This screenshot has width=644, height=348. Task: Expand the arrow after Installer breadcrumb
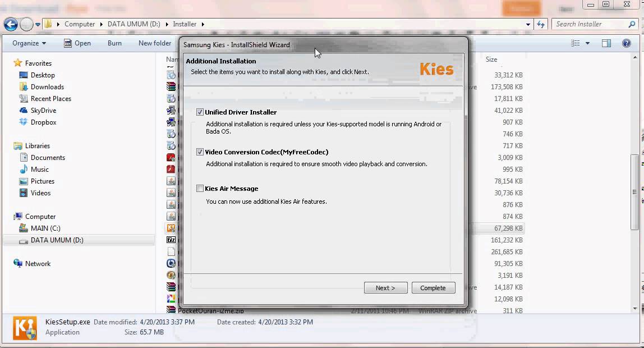[x=203, y=24]
